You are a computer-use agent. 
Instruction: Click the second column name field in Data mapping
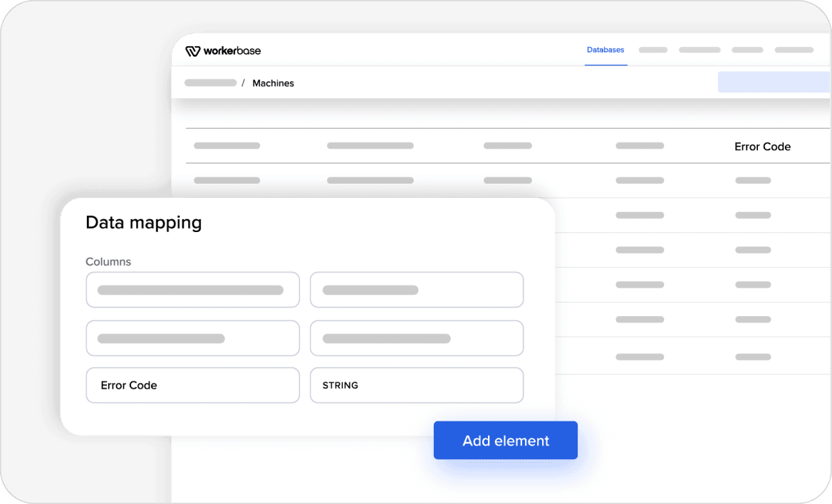point(192,338)
